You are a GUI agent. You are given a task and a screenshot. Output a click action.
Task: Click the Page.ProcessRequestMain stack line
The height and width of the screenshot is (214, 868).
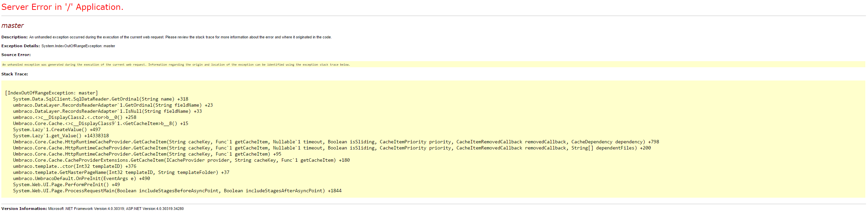pyautogui.click(x=177, y=191)
